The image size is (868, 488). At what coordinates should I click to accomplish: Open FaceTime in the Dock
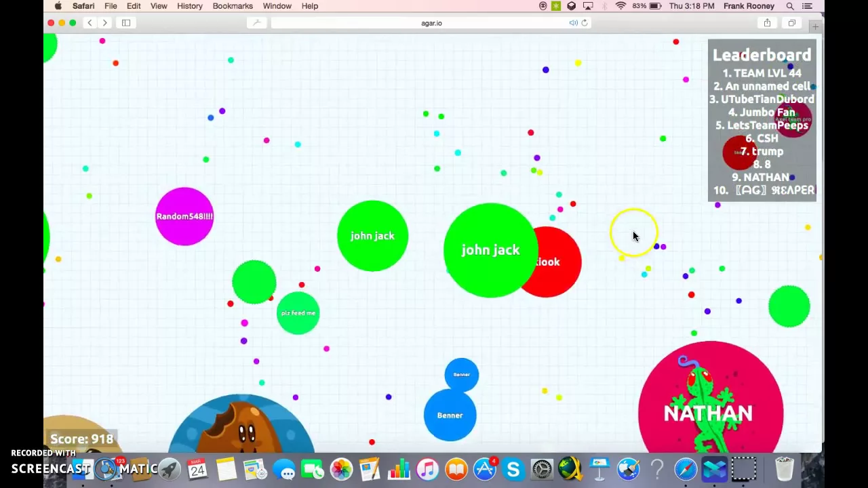click(313, 469)
